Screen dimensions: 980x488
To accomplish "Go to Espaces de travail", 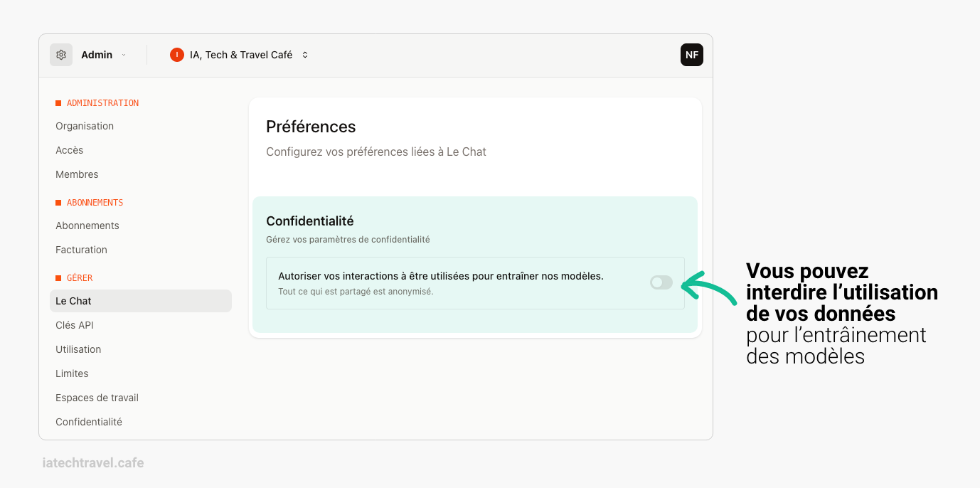I will coord(97,398).
